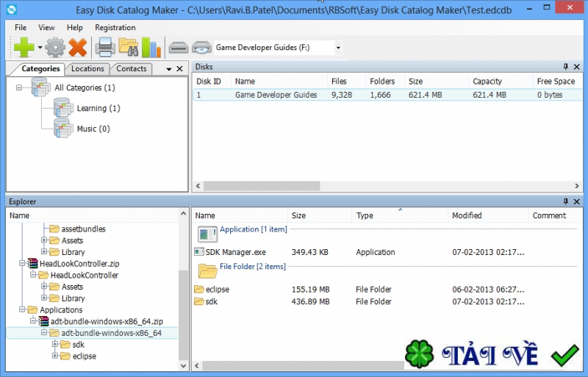588x377 pixels.
Task: Open the Game Developer Guides drive dropdown
Action: click(338, 48)
